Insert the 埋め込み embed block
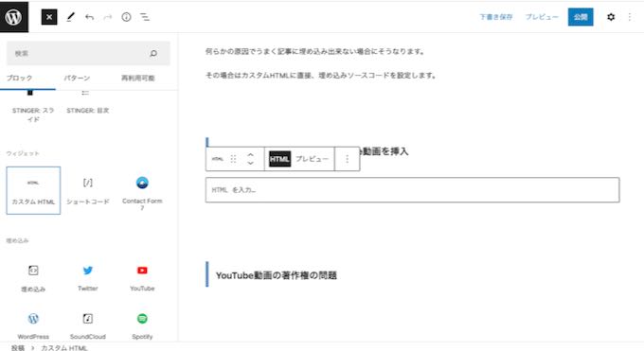The width and height of the screenshot is (644, 351). tap(33, 278)
